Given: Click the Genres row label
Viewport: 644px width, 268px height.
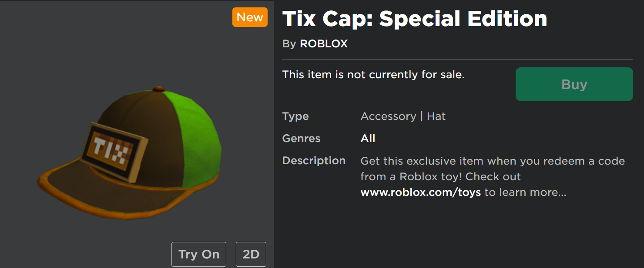Looking at the screenshot, I should click(x=301, y=138).
